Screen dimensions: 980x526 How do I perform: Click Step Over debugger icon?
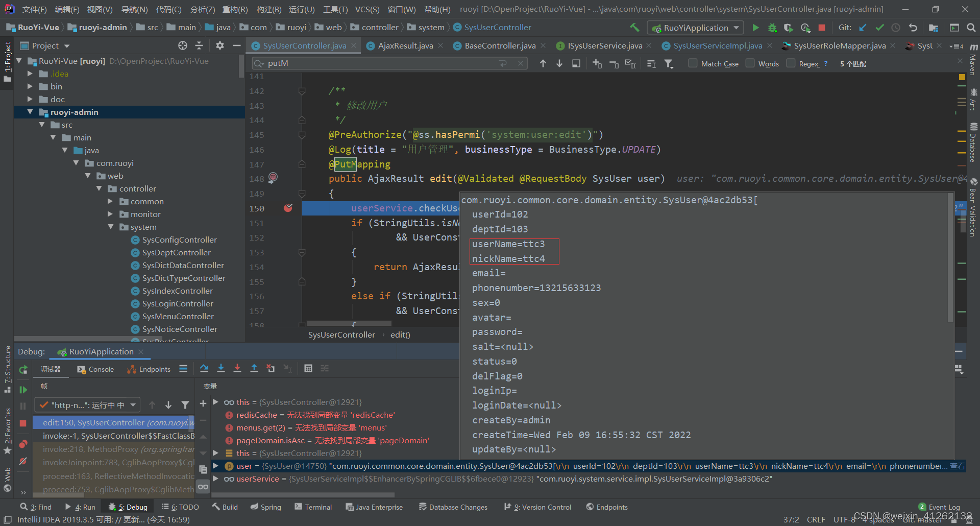(x=204, y=368)
